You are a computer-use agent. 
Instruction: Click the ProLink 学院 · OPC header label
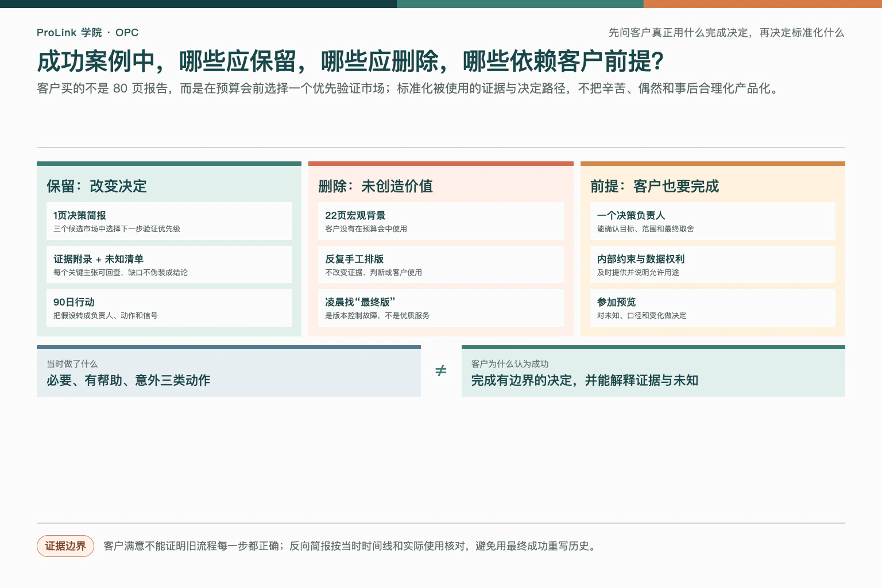pos(87,33)
